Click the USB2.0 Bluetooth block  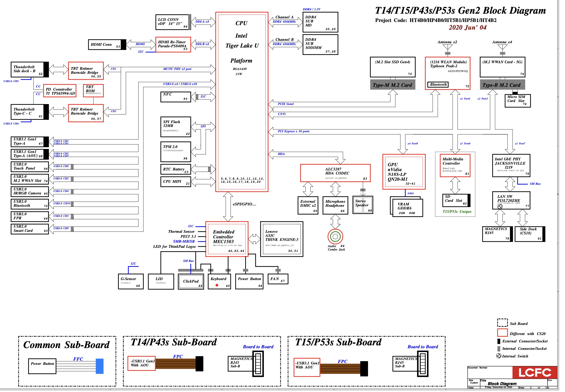point(30,204)
